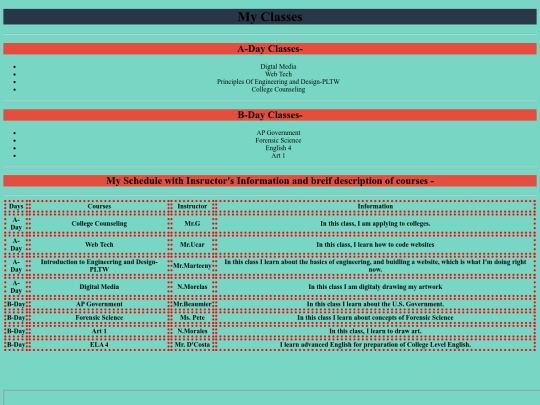Click the Web Tech list item
The image size is (540, 405).
(278, 74)
